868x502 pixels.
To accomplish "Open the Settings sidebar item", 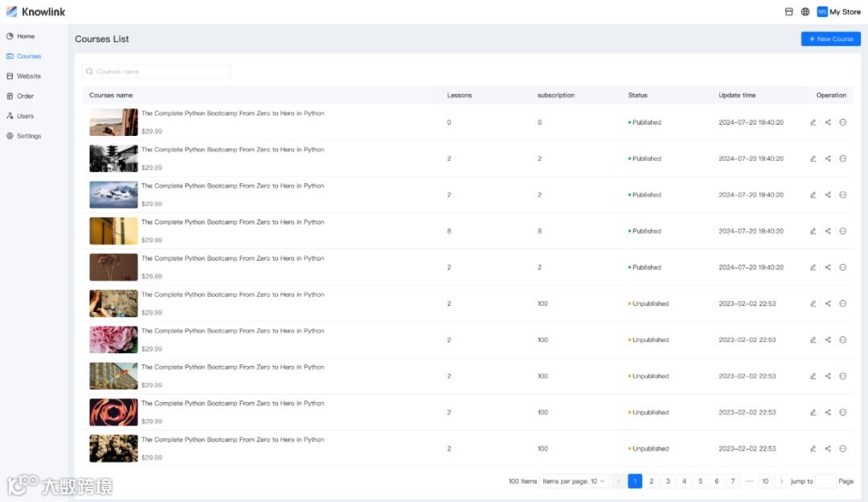I will pos(28,136).
